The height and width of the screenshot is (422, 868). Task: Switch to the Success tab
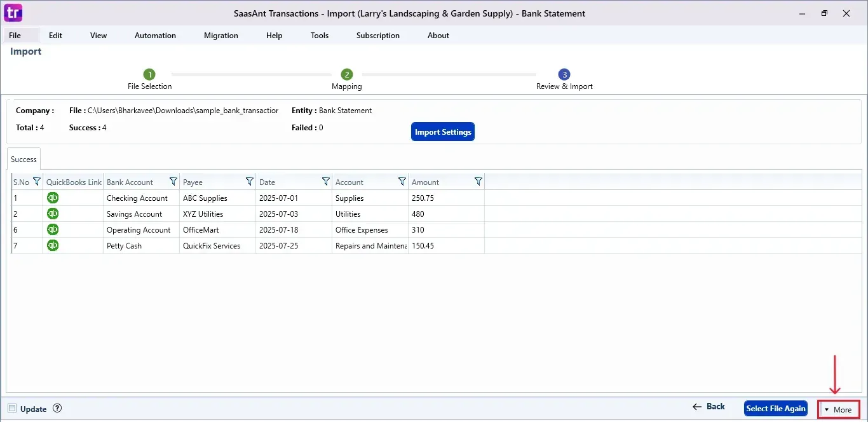pos(24,160)
